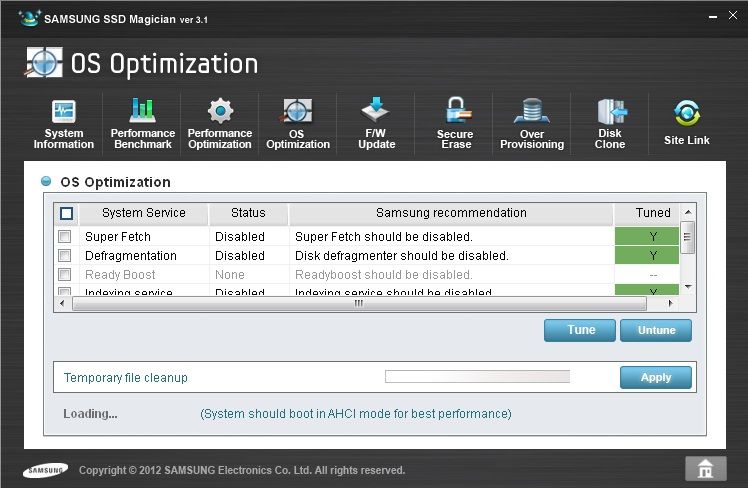
Task: Open Over Provisioning section
Action: coord(532,124)
